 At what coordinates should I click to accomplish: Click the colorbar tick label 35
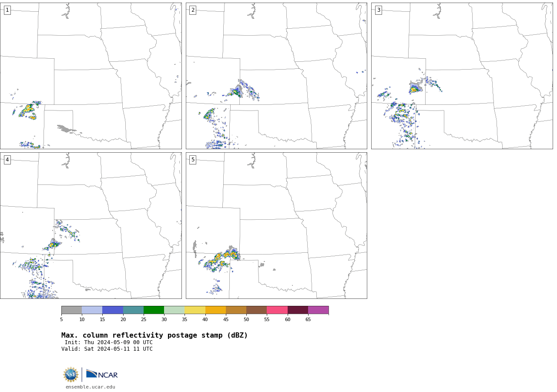click(185, 319)
